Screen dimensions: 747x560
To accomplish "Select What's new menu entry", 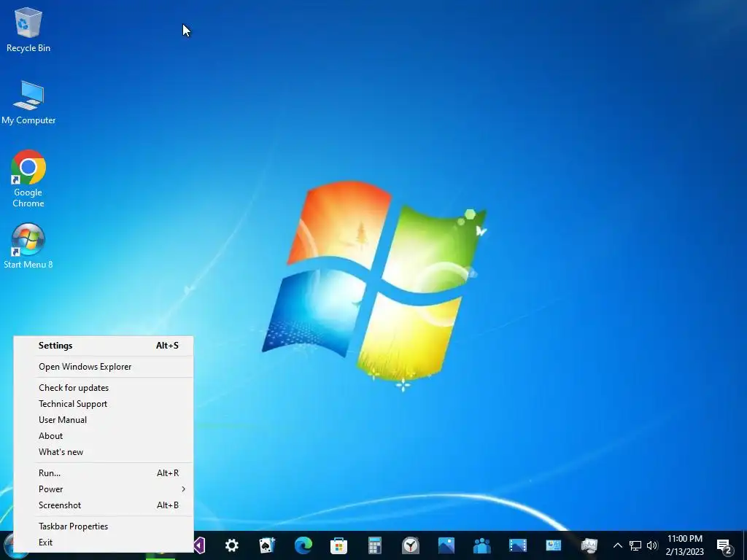I will coord(104,452).
